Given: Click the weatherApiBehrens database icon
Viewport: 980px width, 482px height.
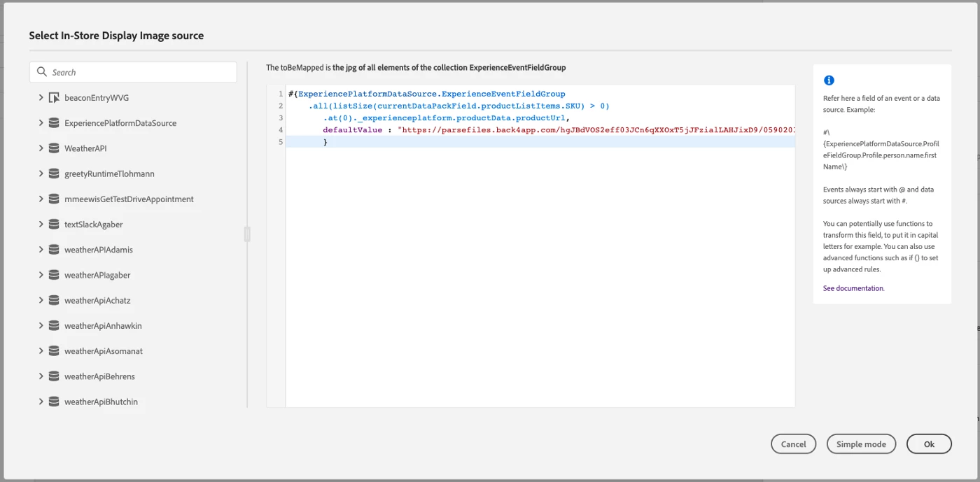Looking at the screenshot, I should (54, 376).
